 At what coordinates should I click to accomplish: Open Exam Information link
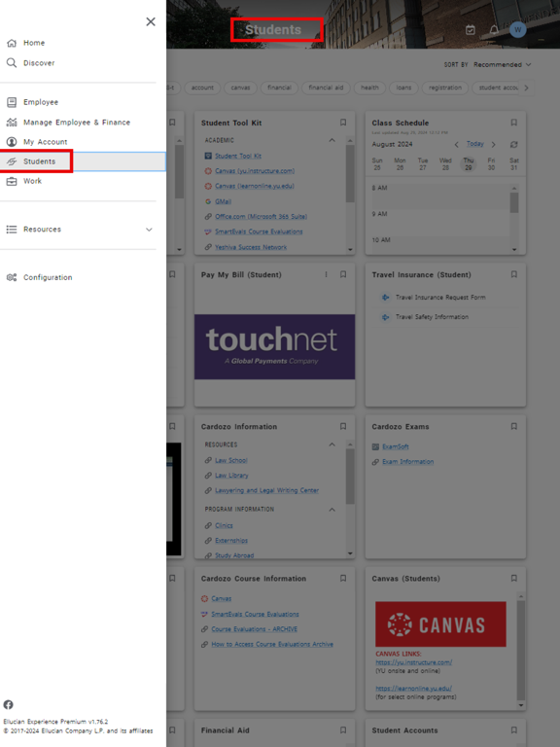[408, 462]
